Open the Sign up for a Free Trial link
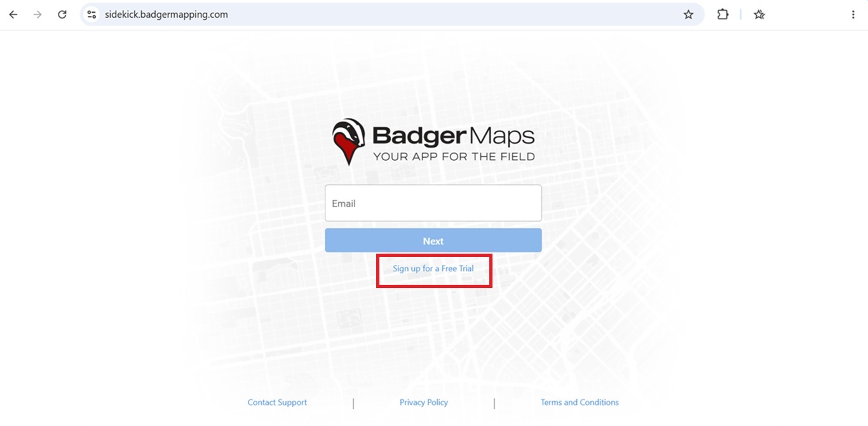The image size is (868, 426). coord(433,268)
